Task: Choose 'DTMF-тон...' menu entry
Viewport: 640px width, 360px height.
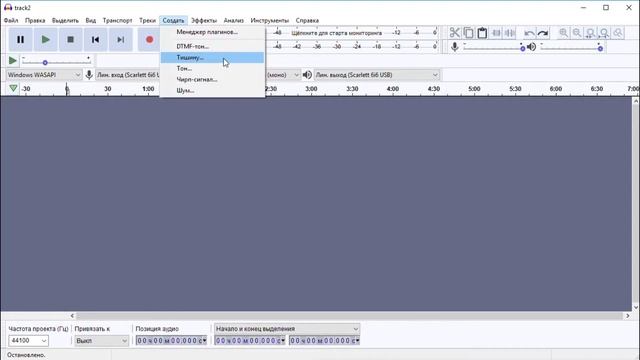Action: coord(212,47)
